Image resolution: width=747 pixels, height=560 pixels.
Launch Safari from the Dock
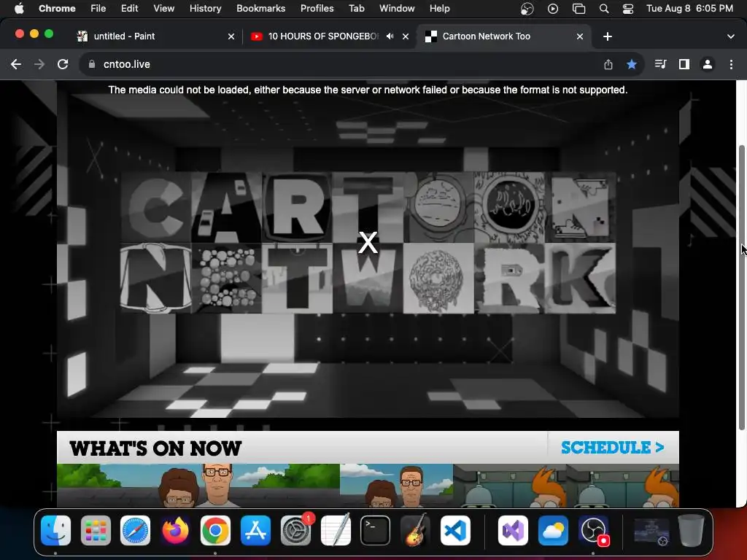[x=135, y=531]
